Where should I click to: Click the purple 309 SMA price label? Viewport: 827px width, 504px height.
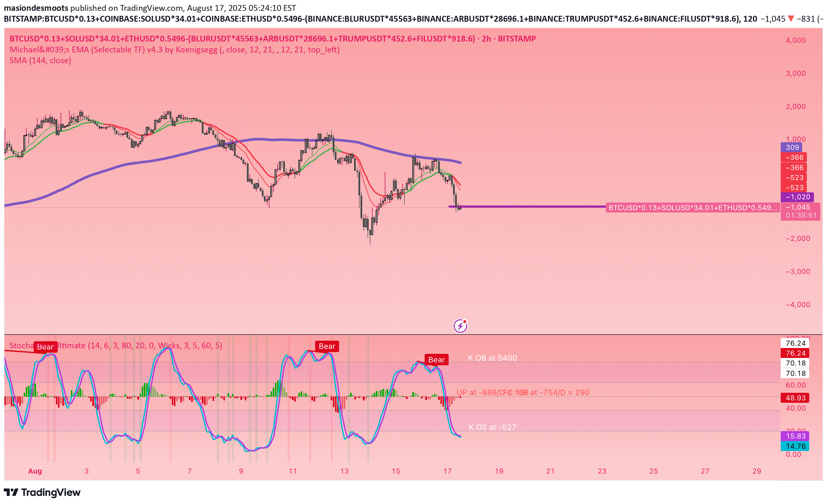point(792,147)
